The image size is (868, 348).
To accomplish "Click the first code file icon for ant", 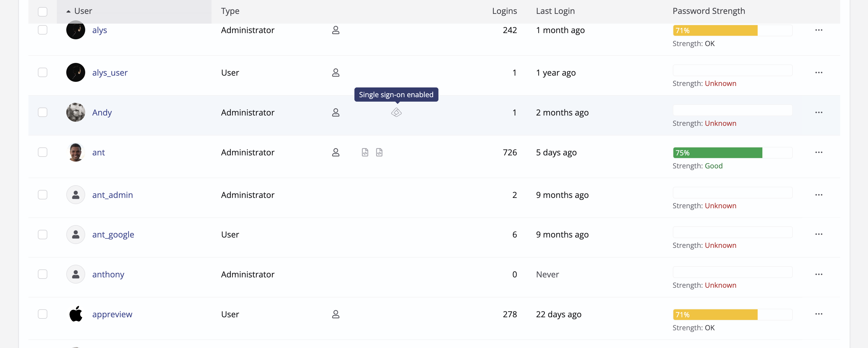I will [x=365, y=152].
